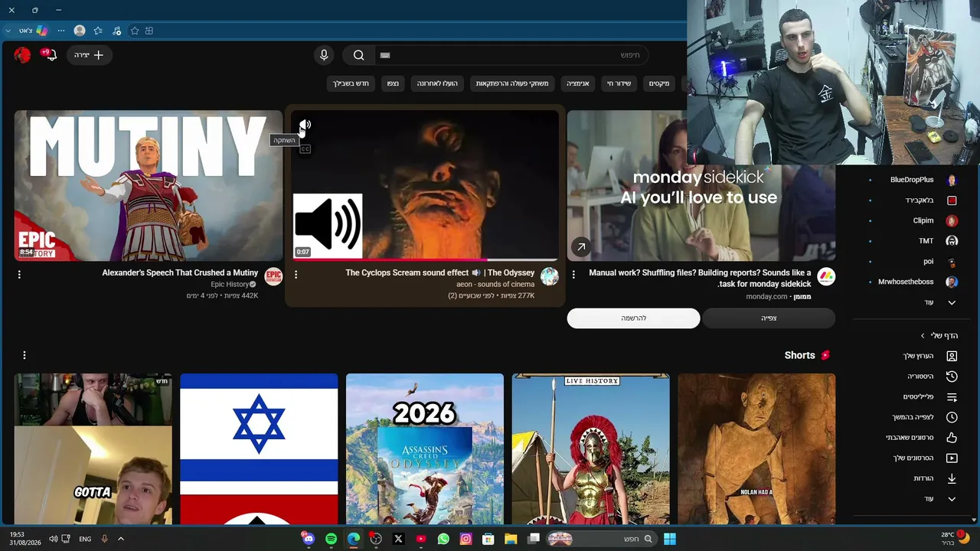The image size is (980, 551).
Task: Click the magnifying glass search button
Action: pos(358,55)
